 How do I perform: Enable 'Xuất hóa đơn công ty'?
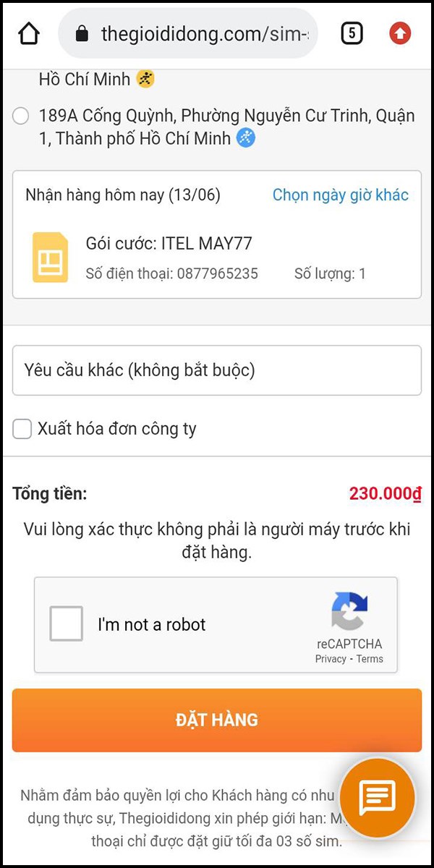point(20,430)
